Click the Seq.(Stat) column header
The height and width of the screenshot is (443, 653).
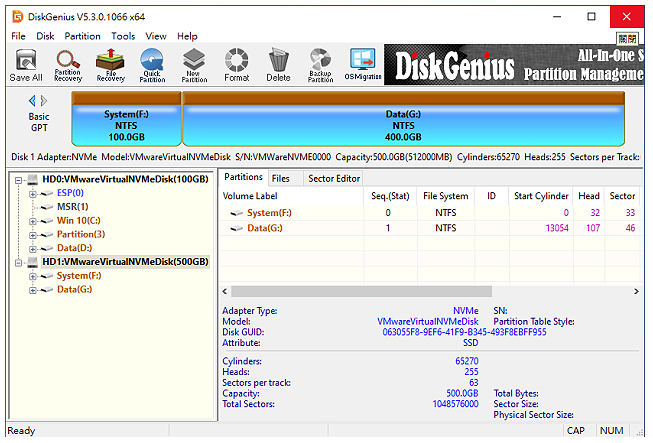click(390, 196)
